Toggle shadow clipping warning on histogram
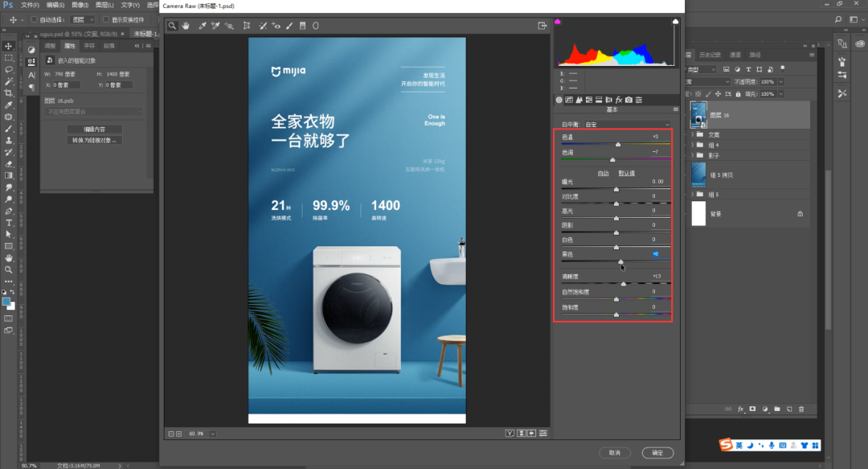The image size is (868, 469). [x=558, y=22]
